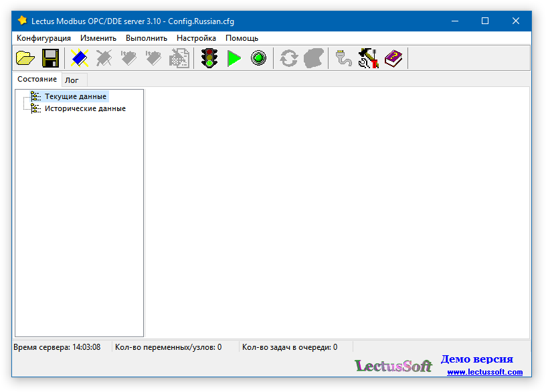546x392 pixels.
Task: Select the Состояние tab
Action: click(37, 80)
